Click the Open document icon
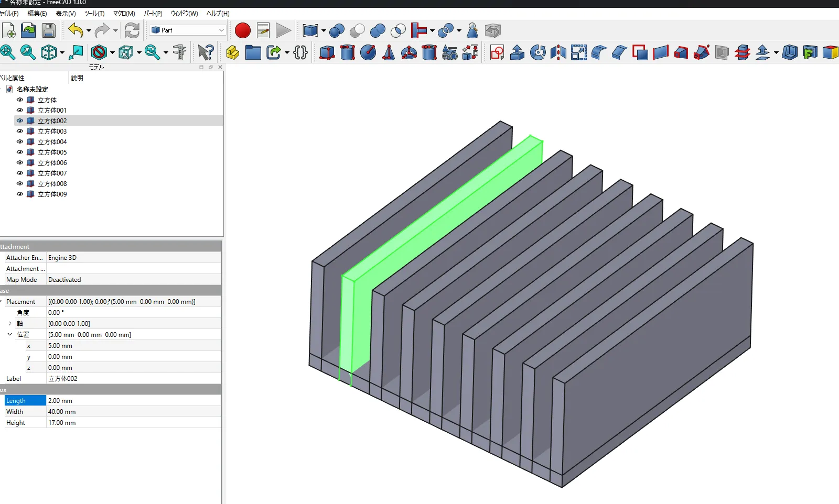The width and height of the screenshot is (839, 504). 28,30
